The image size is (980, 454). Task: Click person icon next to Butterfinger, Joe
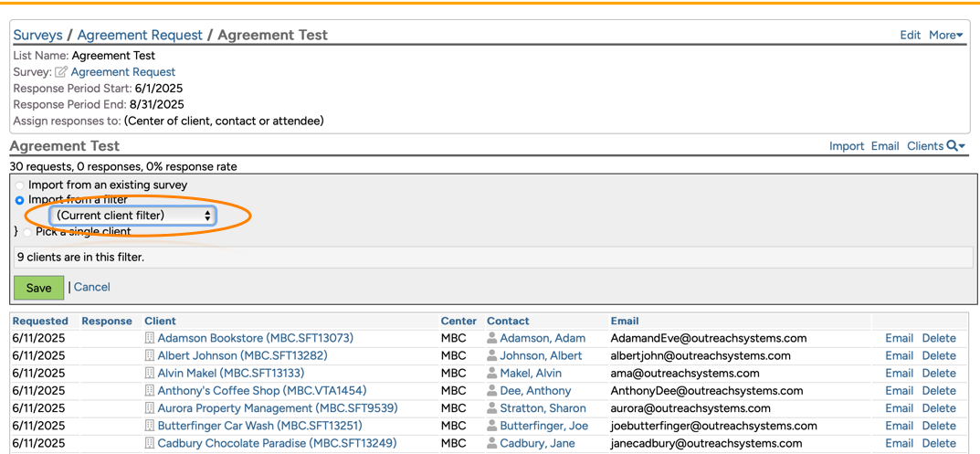pyautogui.click(x=491, y=426)
